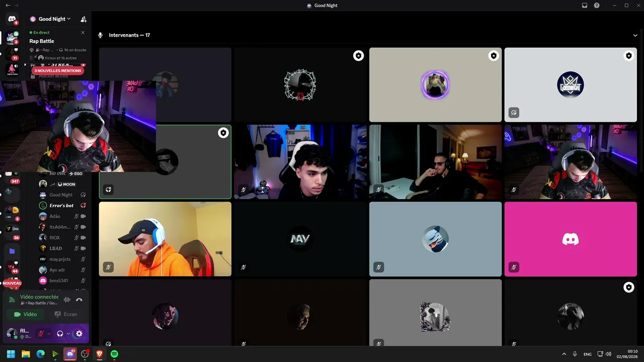Click the connection signal icon
Screen dimensions: 644x362
pyautogui.click(x=12, y=300)
